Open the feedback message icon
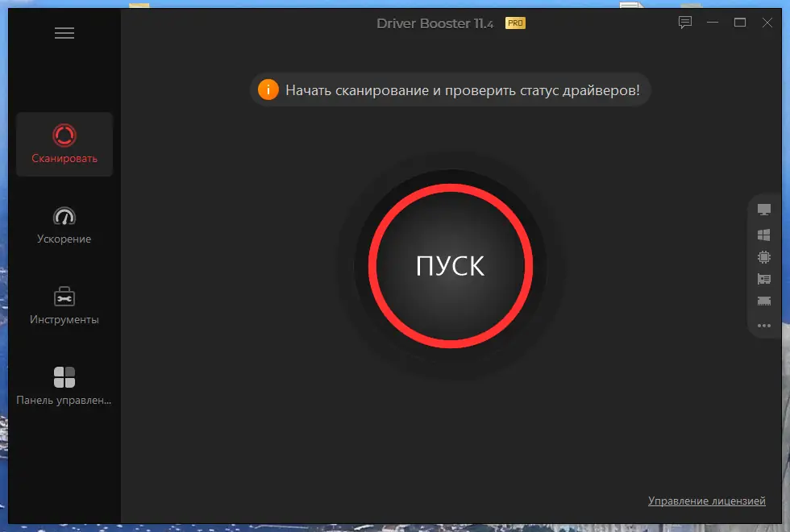 (x=684, y=23)
